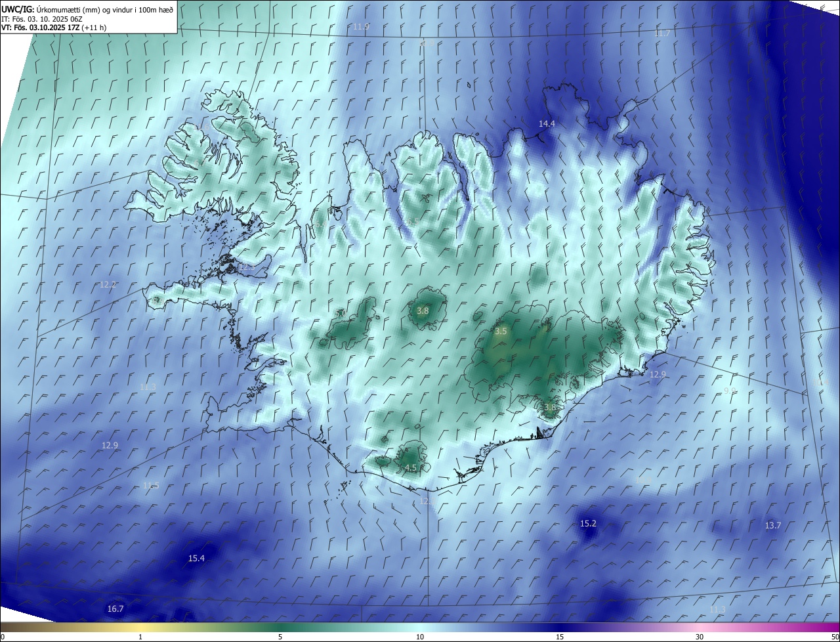Click the 16.7 value label
This screenshot has height=642, width=840.
point(115,609)
